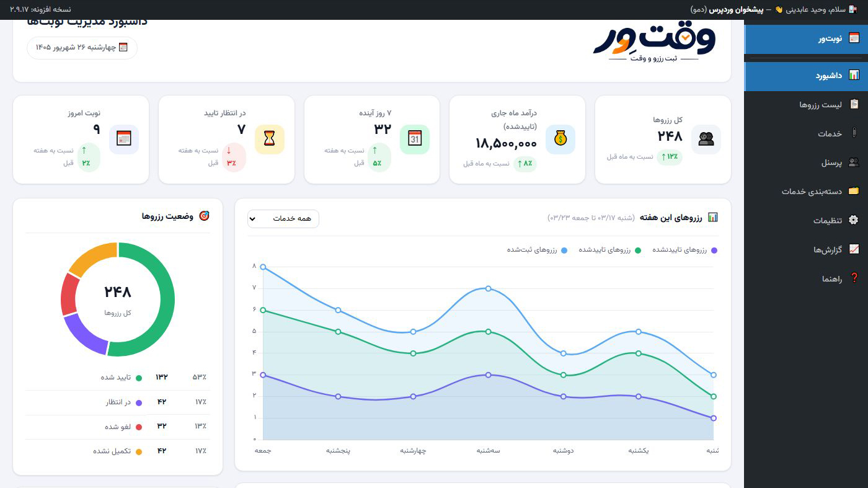Click the ۳۲ value on the ۷ روز آینده card
The image size is (868, 488).
point(383,129)
